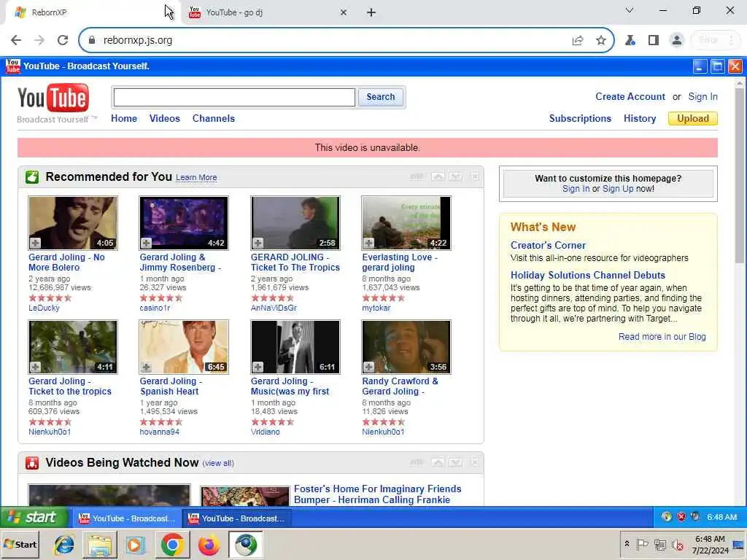Open Firefox icon in the taskbar
This screenshot has height=560, width=747.
pos(209,544)
